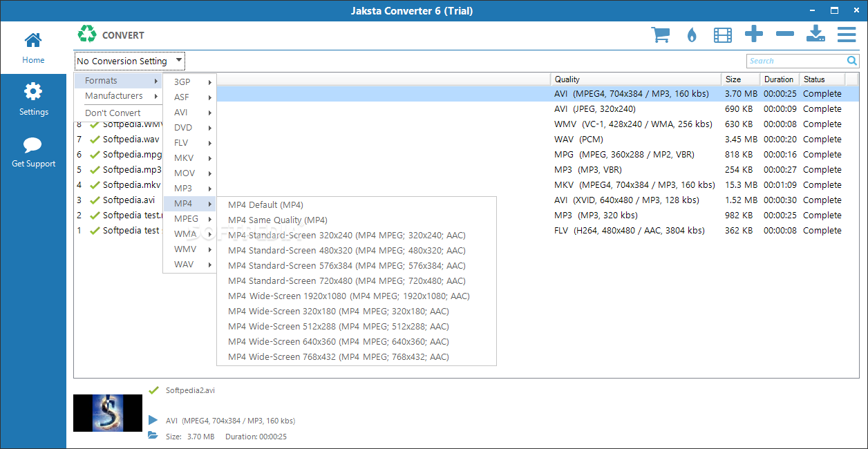The image size is (868, 449).
Task: Expand the MKV format submenu
Action: pyautogui.click(x=189, y=158)
